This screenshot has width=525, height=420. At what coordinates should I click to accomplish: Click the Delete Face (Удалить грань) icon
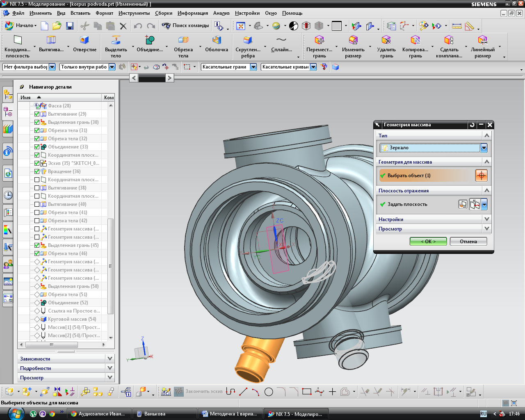[x=386, y=40]
